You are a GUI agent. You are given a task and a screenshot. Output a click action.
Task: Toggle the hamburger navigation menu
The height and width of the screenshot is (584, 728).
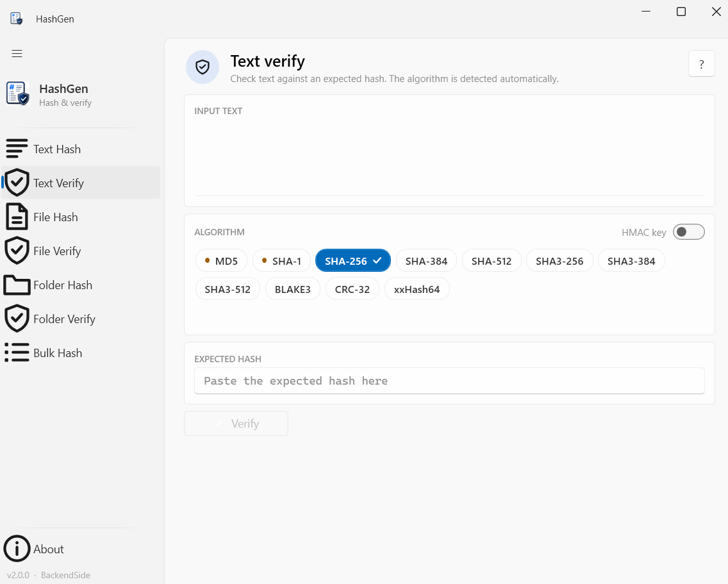pos(17,53)
